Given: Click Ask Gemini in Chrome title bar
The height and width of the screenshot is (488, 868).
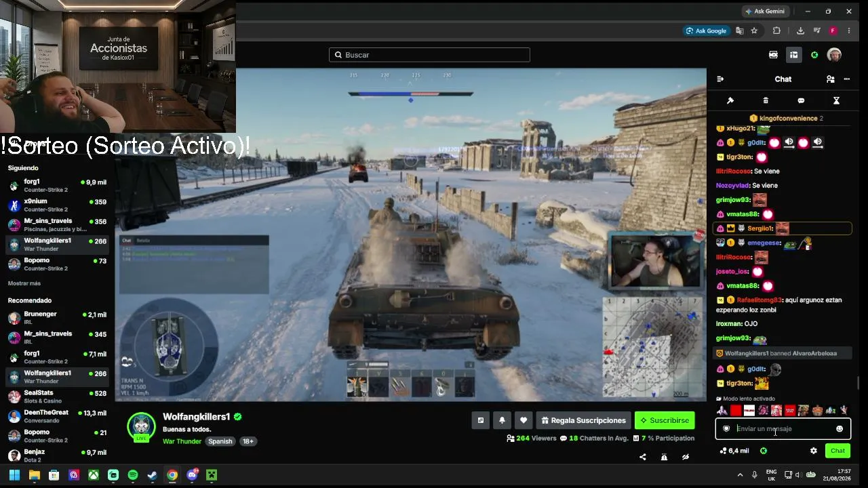Looking at the screenshot, I should point(765,12).
